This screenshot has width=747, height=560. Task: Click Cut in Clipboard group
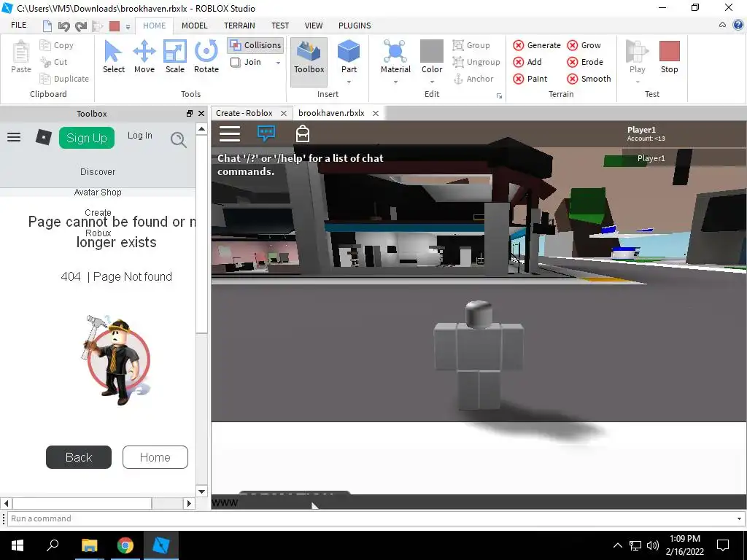[x=54, y=62]
